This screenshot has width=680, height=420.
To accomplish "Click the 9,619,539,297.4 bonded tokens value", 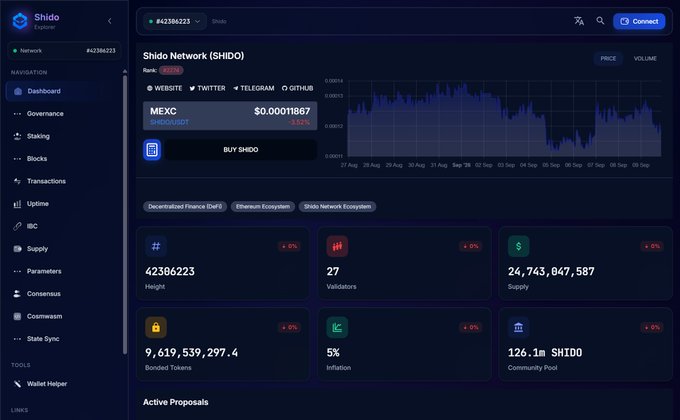I will 191,353.
